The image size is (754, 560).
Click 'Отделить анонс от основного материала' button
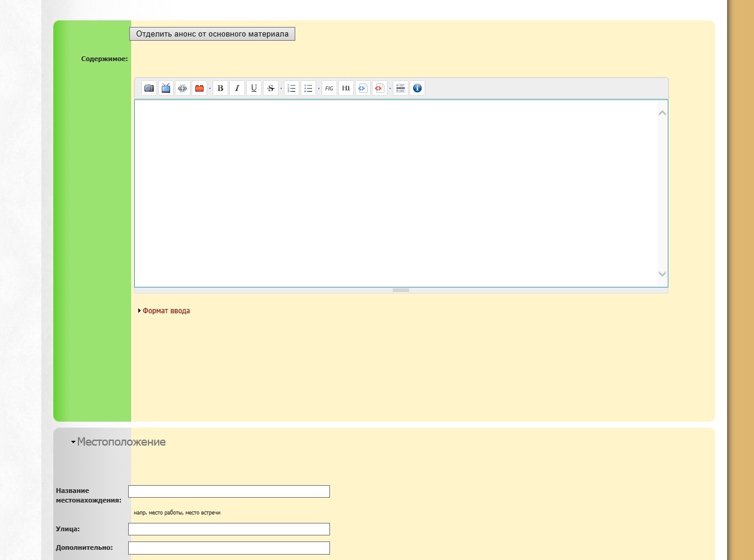(x=212, y=34)
